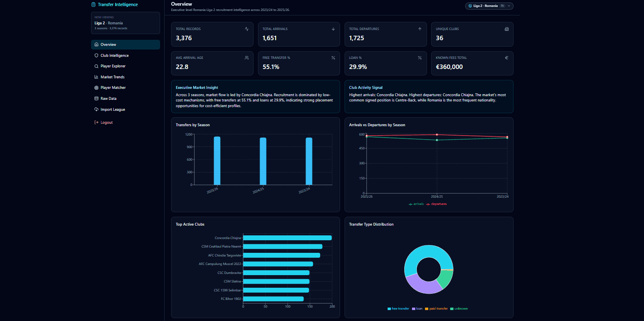
Task: Click the percent icon on Free Transfer card
Action: [333, 58]
